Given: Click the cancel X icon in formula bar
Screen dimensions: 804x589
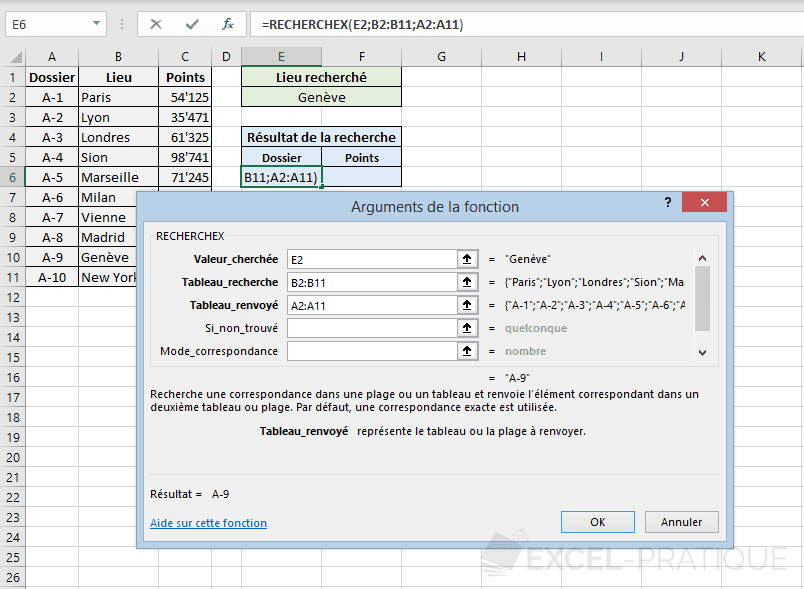Looking at the screenshot, I should click(156, 24).
